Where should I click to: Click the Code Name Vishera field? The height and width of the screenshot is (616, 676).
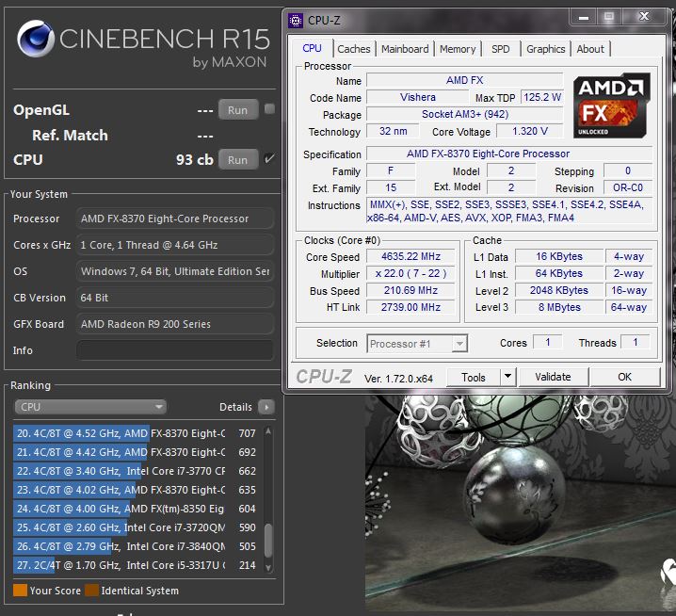click(x=417, y=97)
